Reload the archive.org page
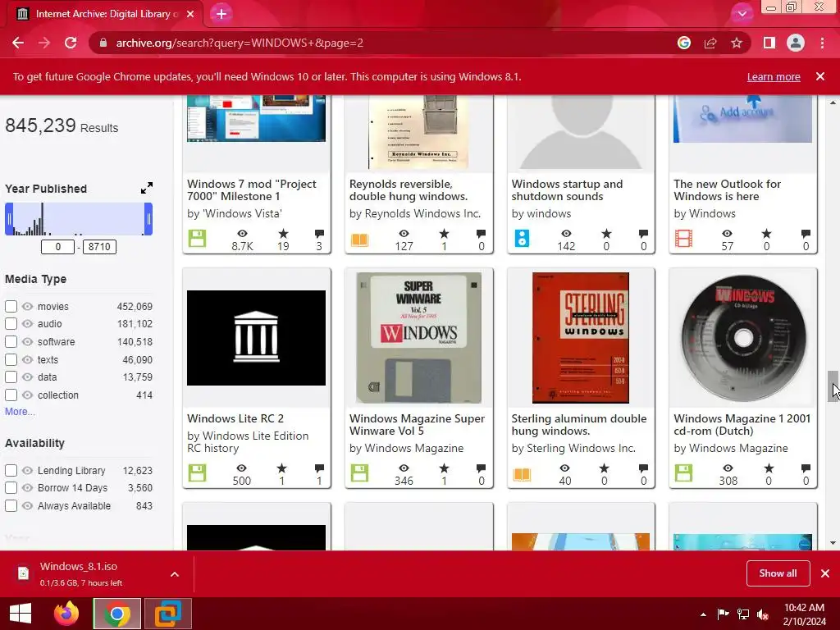The width and height of the screenshot is (840, 630). pyautogui.click(x=71, y=43)
